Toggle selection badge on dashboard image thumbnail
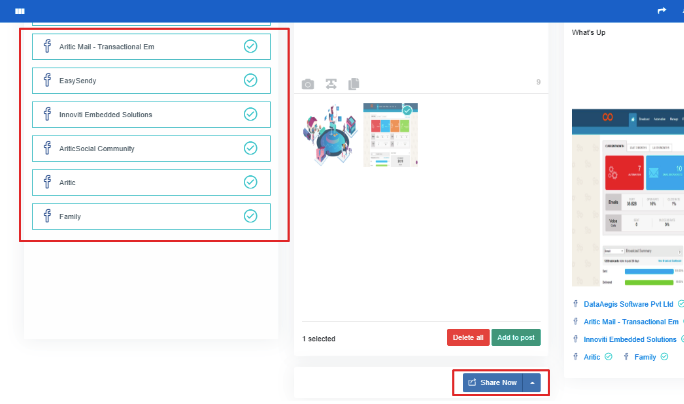 (x=407, y=110)
